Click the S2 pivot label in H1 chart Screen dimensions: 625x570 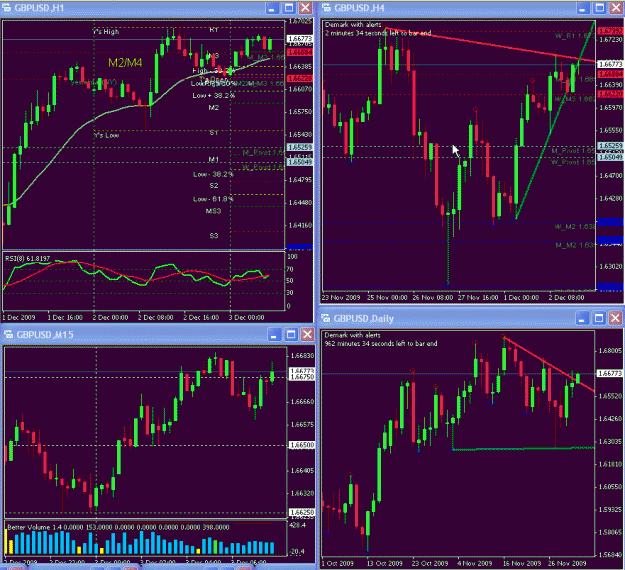pyautogui.click(x=214, y=185)
